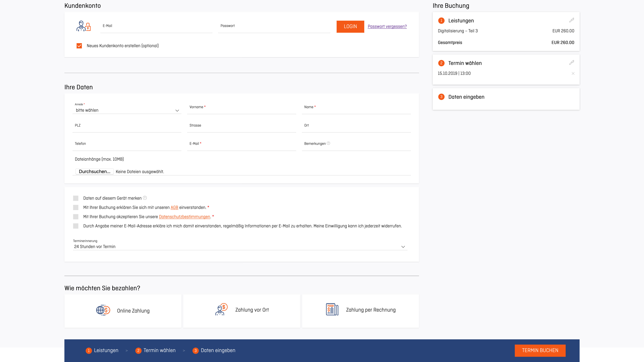Open the Datenschutzbestimmungen link
This screenshot has height=362, width=644.
pyautogui.click(x=184, y=217)
